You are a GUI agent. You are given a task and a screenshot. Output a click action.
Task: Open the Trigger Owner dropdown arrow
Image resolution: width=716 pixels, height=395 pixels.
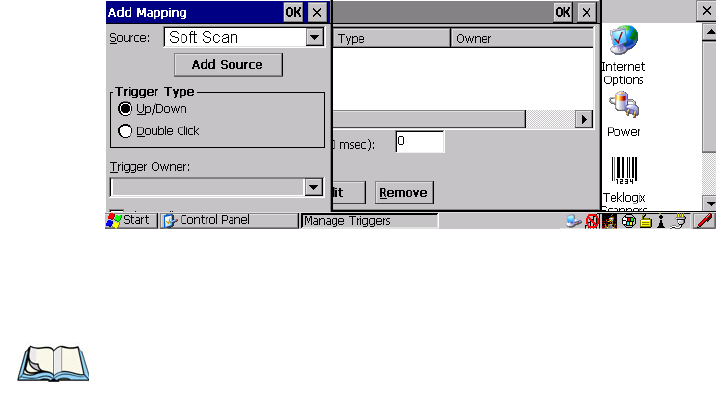313,187
